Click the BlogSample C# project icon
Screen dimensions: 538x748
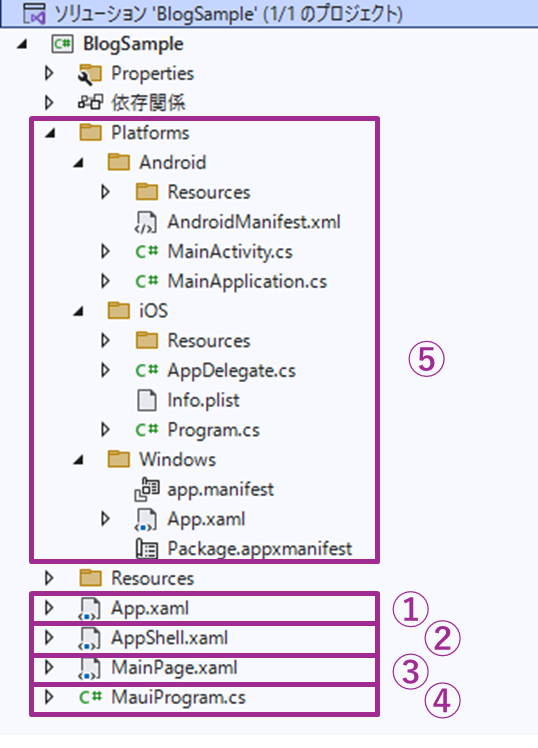[x=63, y=44]
